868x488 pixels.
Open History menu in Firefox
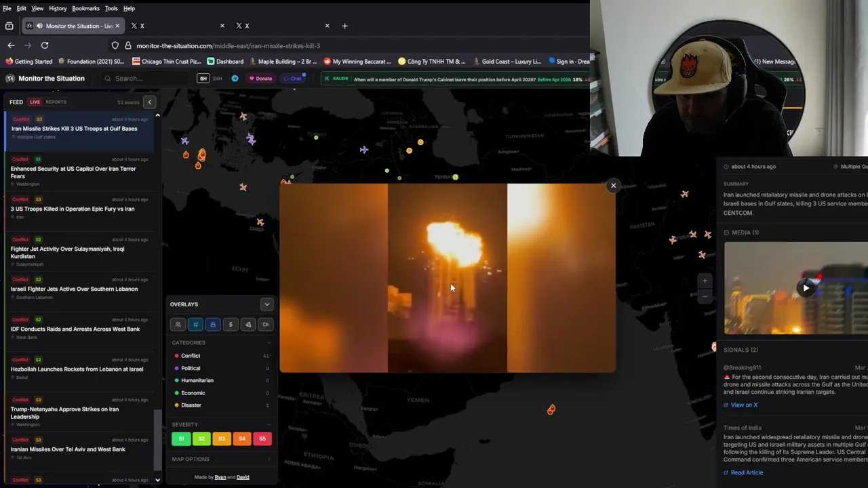point(58,8)
